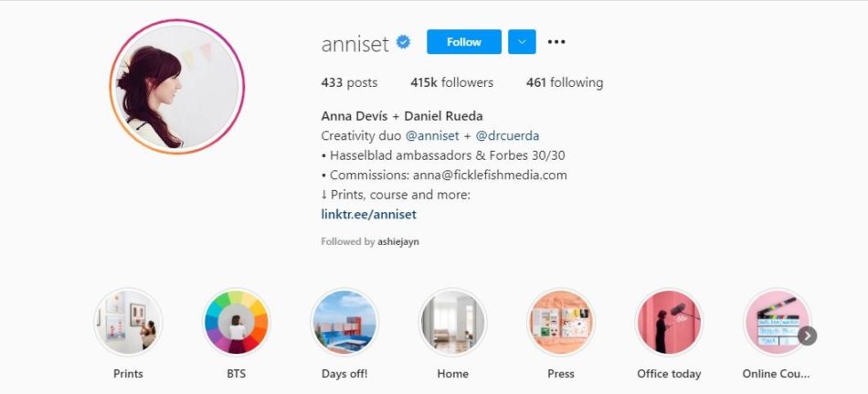
Task: Open the Office today highlight
Action: (669, 323)
